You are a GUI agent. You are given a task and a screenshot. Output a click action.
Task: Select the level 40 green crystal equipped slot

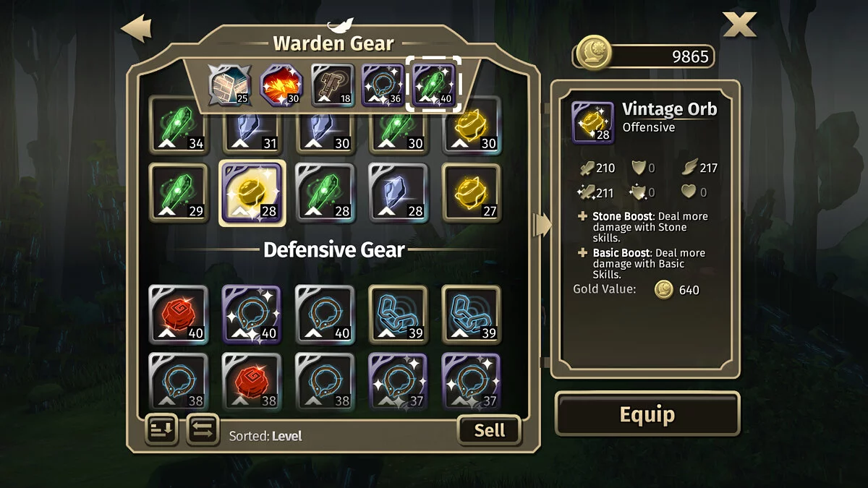pyautogui.click(x=433, y=85)
